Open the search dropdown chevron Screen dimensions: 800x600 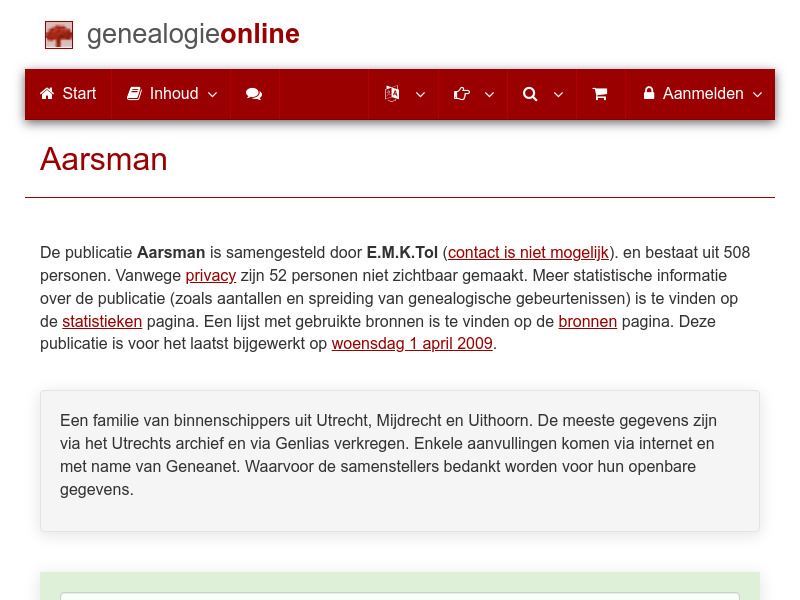pos(558,96)
